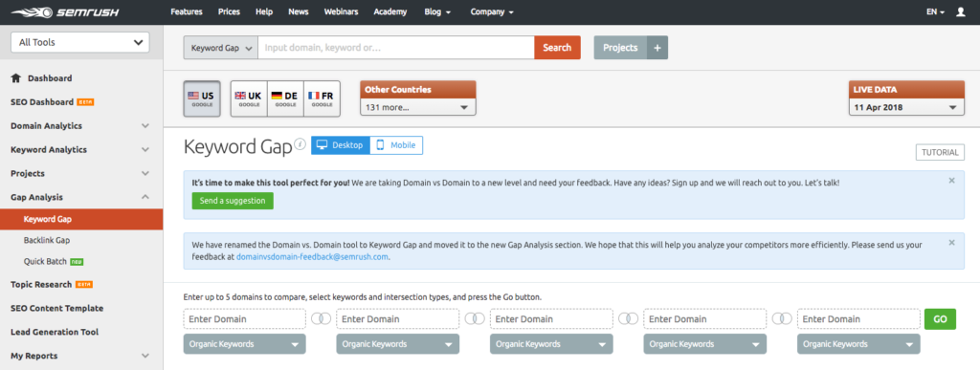Open the All Tools dropdown
The image size is (980, 370).
click(x=80, y=42)
